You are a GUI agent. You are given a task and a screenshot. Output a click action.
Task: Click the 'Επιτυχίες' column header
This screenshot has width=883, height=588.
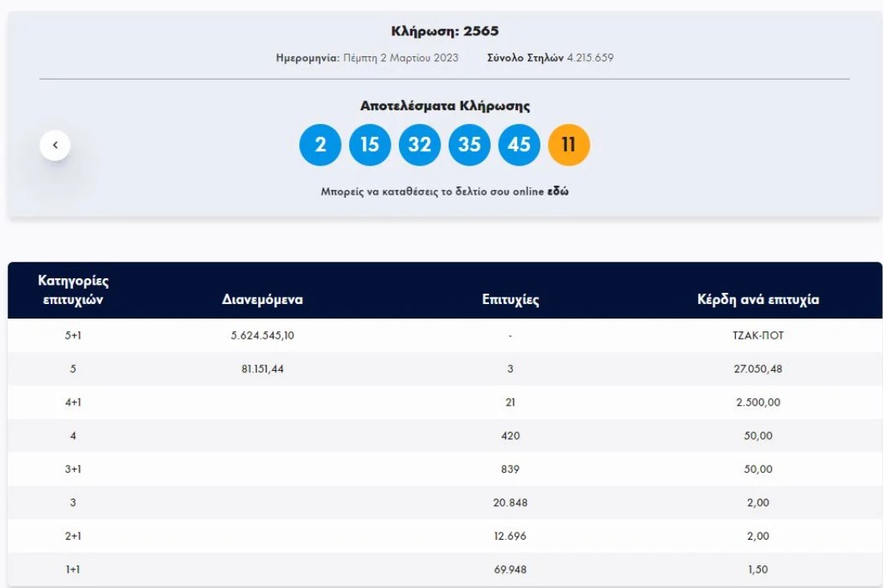(x=510, y=300)
